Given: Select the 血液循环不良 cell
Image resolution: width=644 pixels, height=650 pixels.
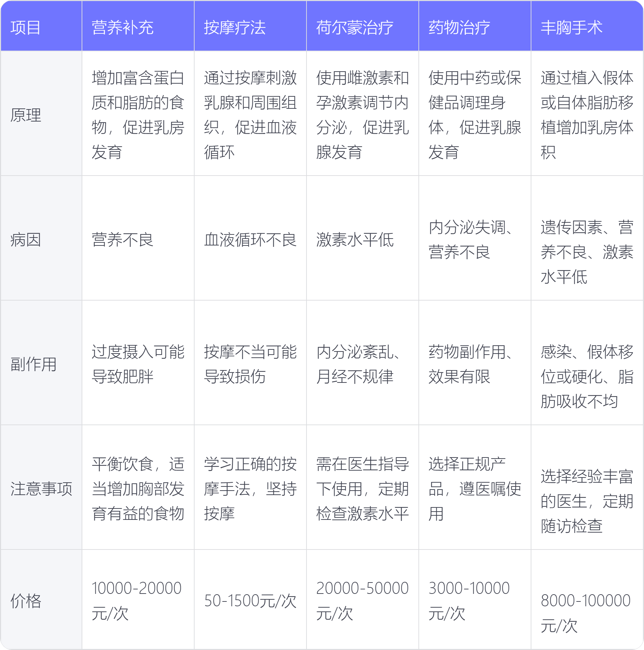Looking at the screenshot, I should [x=250, y=240].
